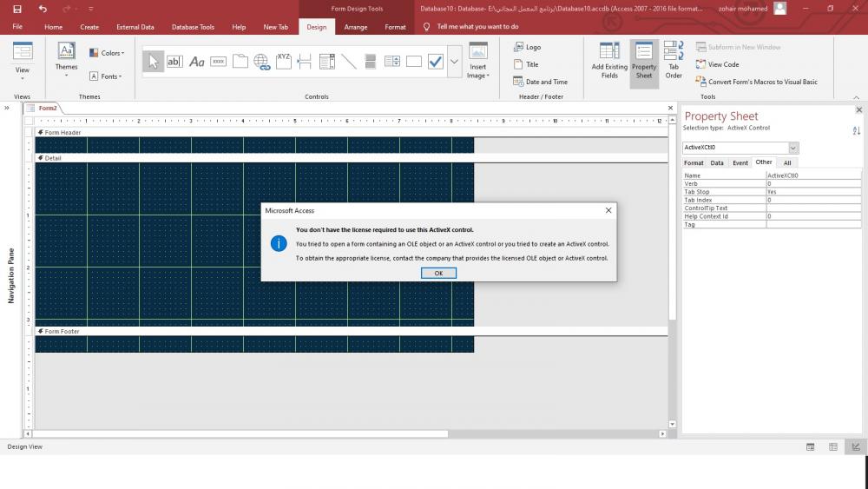Expand the Controls gallery More arrow
This screenshot has height=489, width=868.
click(455, 62)
